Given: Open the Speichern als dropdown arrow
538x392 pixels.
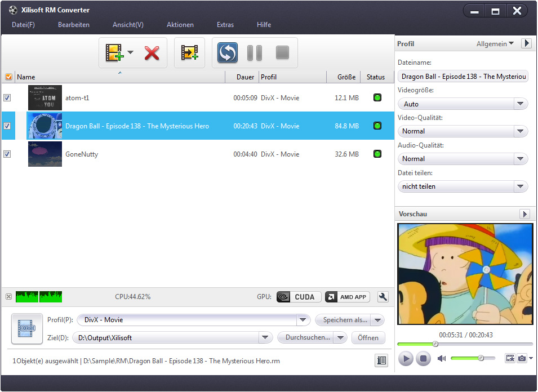Looking at the screenshot, I should click(378, 320).
